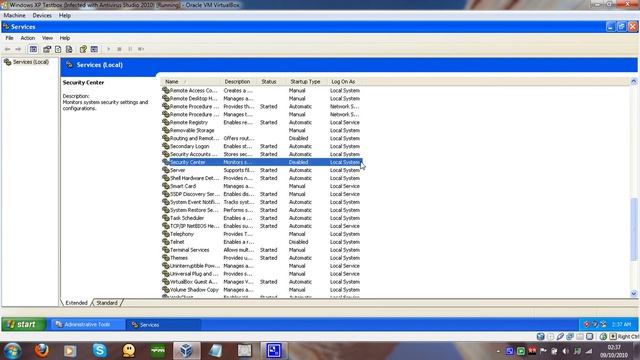Click the Services button in XP taskbar
The height and width of the screenshot is (360, 640).
tap(163, 324)
